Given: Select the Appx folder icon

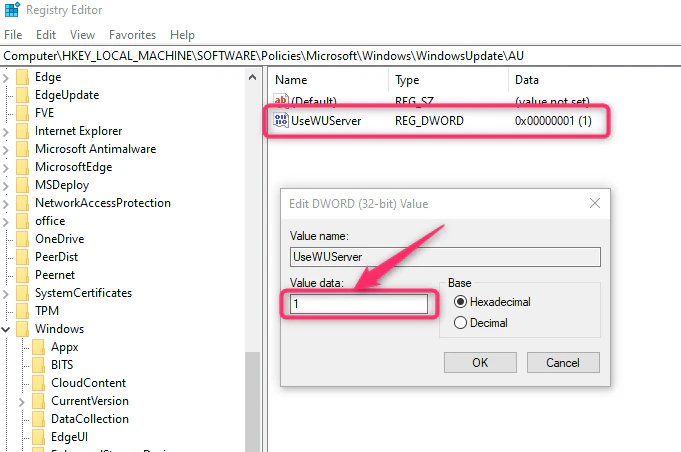Looking at the screenshot, I should click(38, 347).
